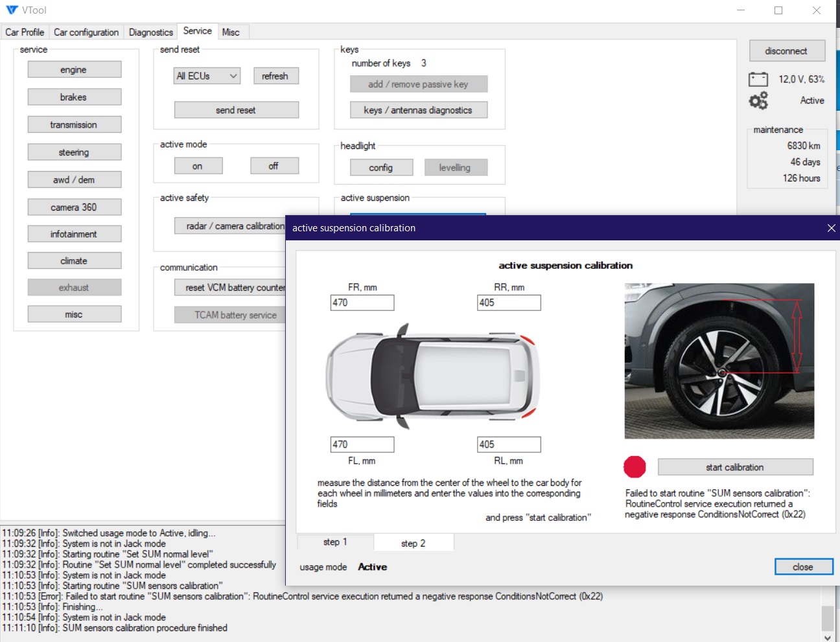840x642 pixels.
Task: Click the VTool logo in title bar
Action: [12, 10]
